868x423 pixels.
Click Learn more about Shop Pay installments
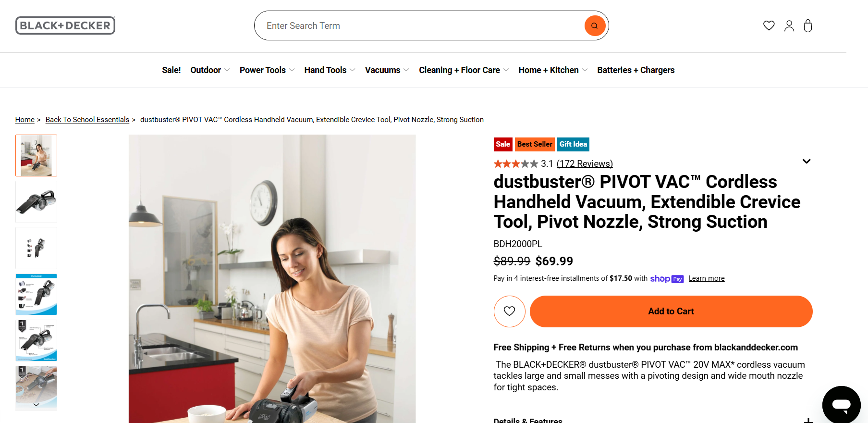pyautogui.click(x=707, y=278)
